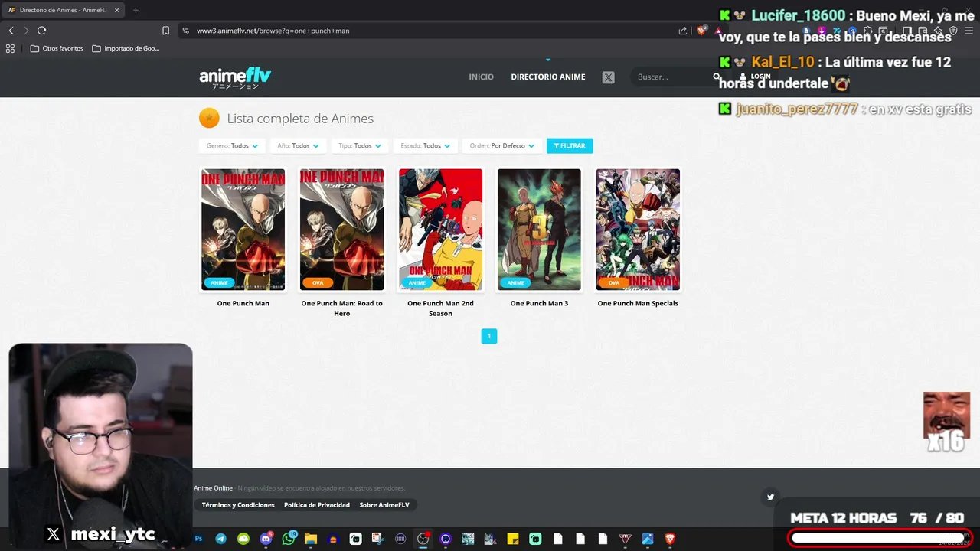Click the Anime Online footer text
Screen dimensions: 980x551
click(x=213, y=488)
